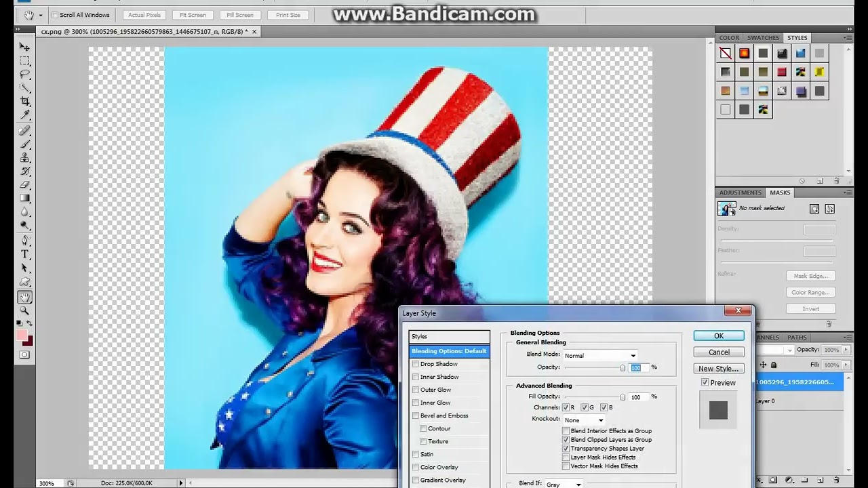Select the Crop tool

coord(24,102)
